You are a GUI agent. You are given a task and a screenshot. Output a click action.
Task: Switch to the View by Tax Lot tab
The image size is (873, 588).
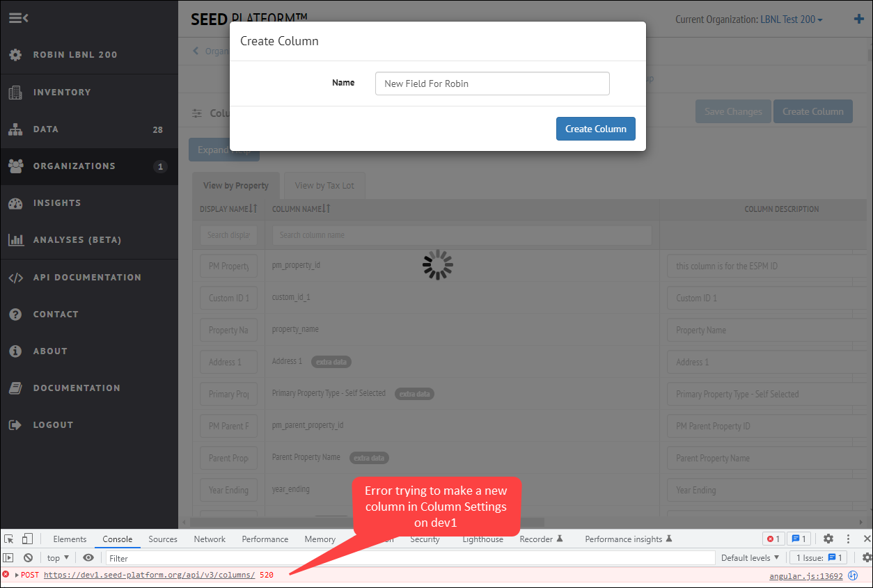point(324,185)
